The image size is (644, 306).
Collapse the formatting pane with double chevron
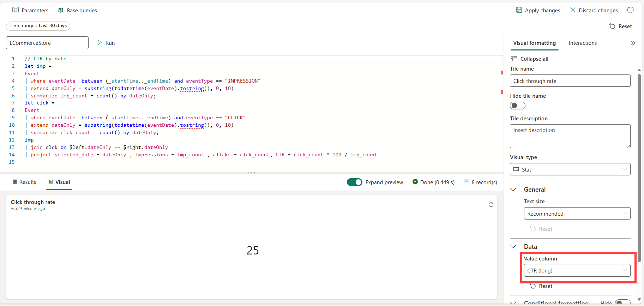(x=633, y=43)
